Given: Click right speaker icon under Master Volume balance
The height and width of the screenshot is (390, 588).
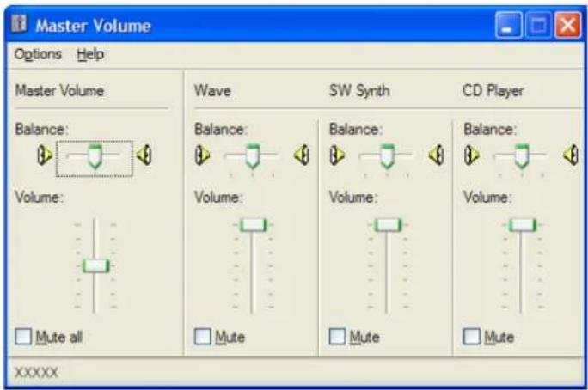Looking at the screenshot, I should click(144, 155).
